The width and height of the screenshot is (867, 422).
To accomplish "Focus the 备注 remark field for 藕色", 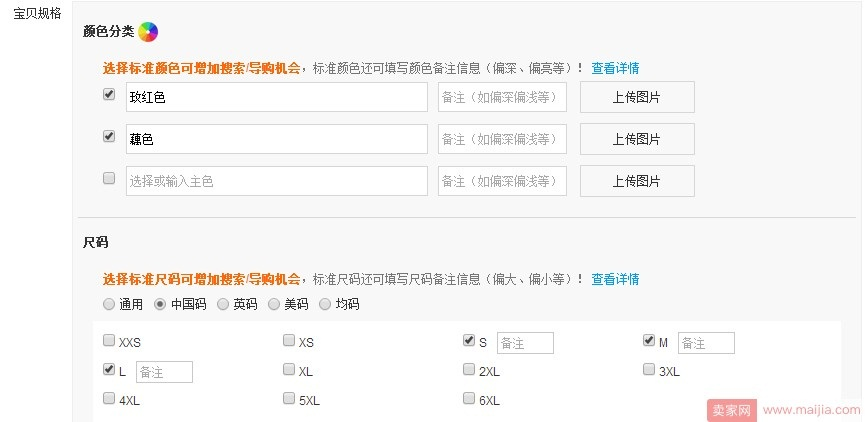I will [x=502, y=139].
